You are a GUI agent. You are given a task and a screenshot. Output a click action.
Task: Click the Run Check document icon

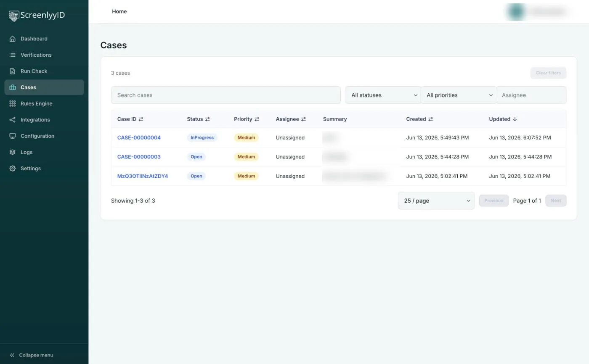[x=13, y=71]
